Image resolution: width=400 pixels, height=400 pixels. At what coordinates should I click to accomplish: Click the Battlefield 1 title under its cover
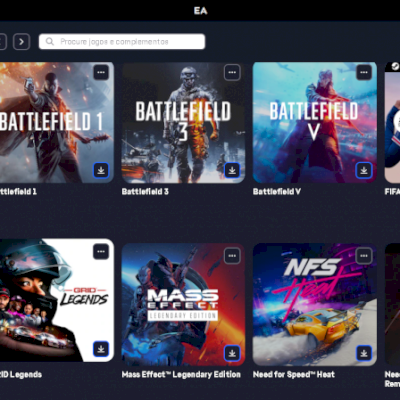coord(18,192)
